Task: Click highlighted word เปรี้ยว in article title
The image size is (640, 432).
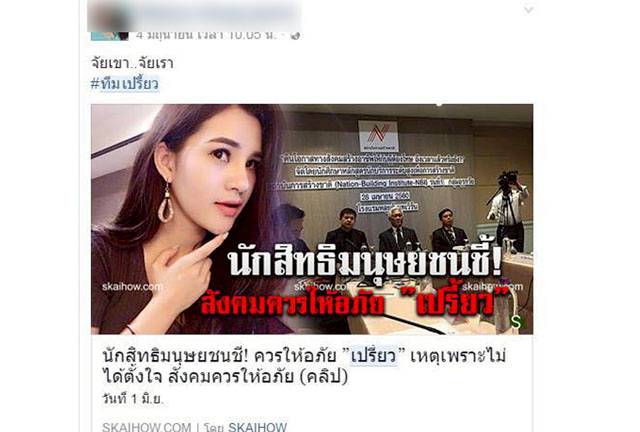Action: tap(374, 356)
